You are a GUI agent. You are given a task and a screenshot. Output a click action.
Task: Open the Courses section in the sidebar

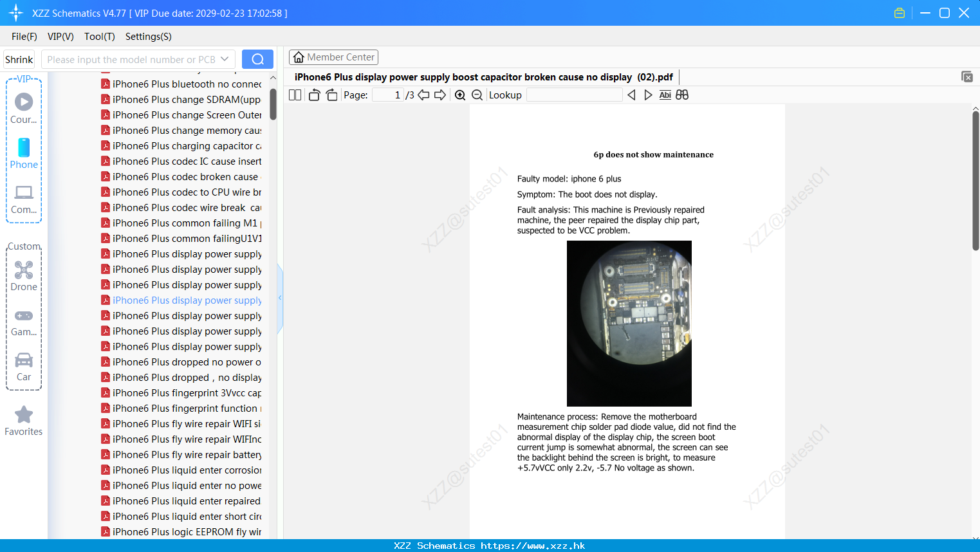click(x=24, y=108)
